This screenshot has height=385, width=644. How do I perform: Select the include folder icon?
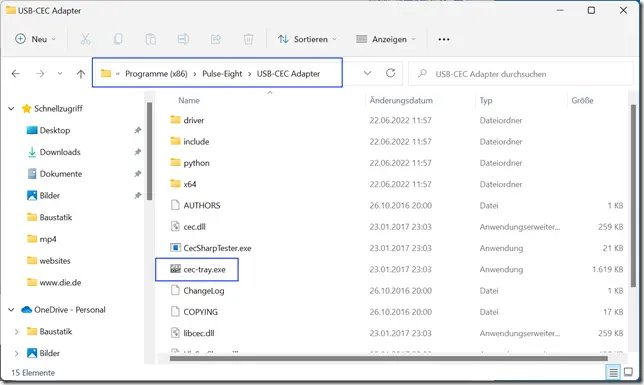pos(175,141)
